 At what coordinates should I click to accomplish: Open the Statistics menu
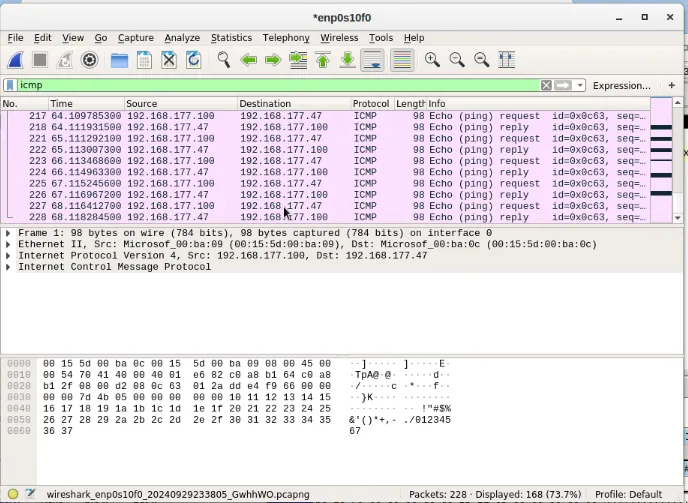[231, 38]
